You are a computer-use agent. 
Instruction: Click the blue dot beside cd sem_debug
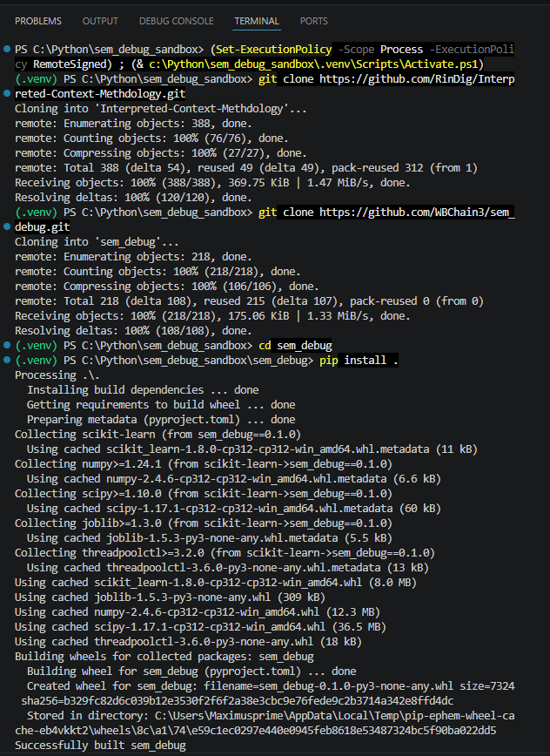(7, 345)
